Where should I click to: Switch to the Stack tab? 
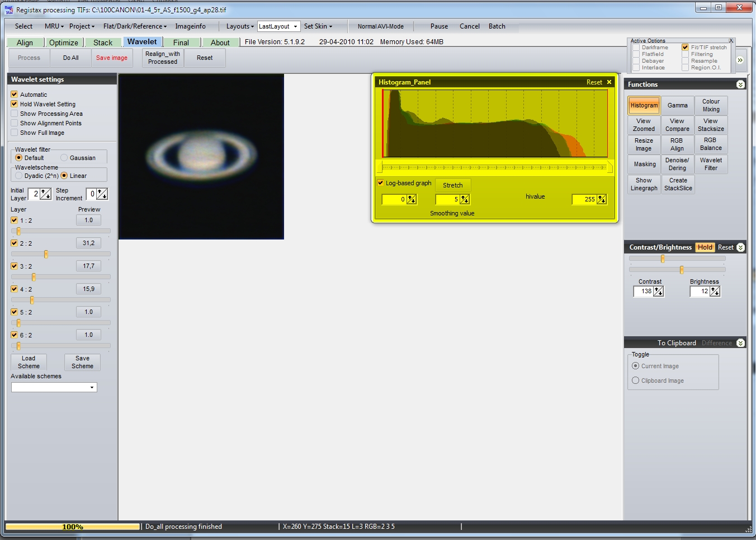[103, 43]
